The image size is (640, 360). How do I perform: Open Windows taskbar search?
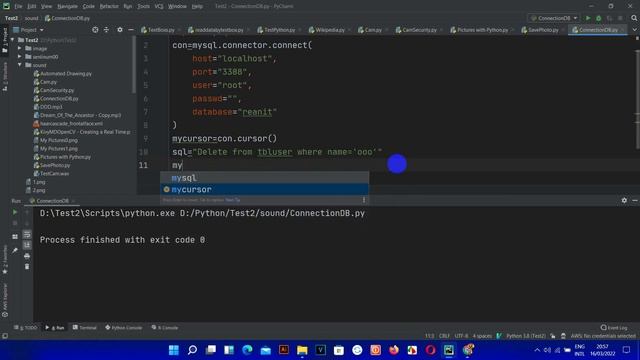pyautogui.click(x=192, y=350)
